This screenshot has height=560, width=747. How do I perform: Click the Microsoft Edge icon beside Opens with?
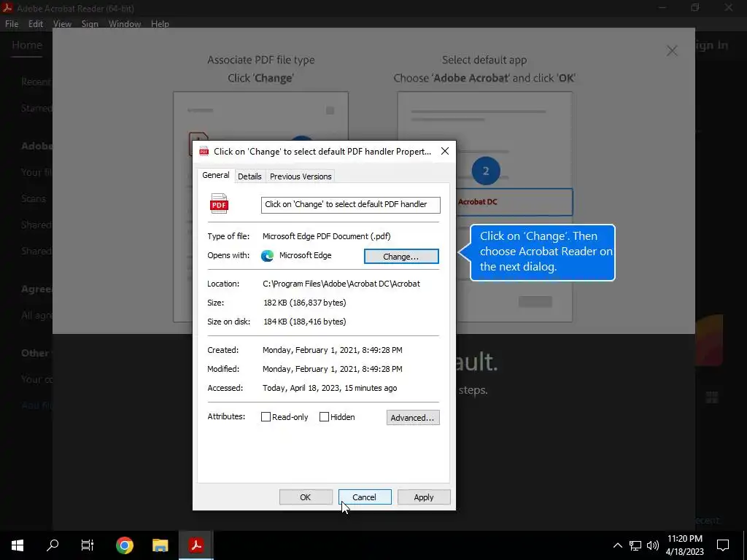[267, 255]
